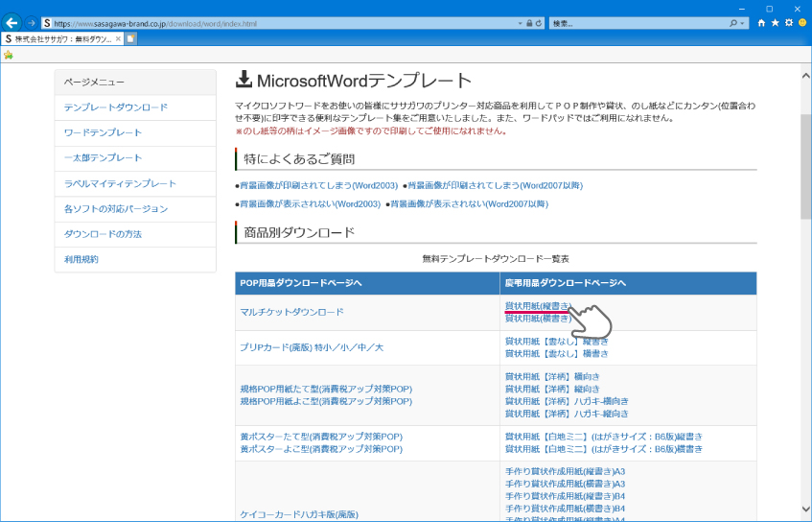Click the browser back arrow button
Viewport: 812px width, 522px height.
click(x=12, y=23)
